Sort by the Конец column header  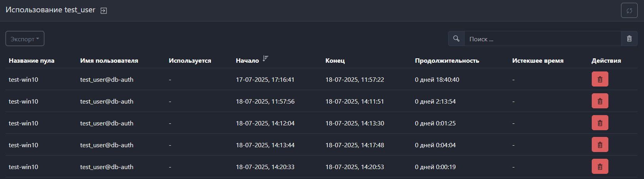pyautogui.click(x=335, y=61)
